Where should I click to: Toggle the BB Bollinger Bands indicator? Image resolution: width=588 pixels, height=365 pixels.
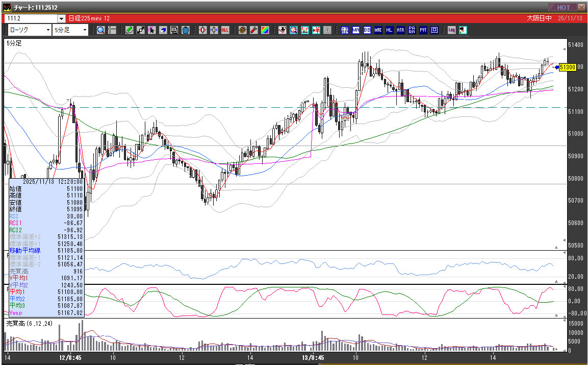tap(367, 30)
